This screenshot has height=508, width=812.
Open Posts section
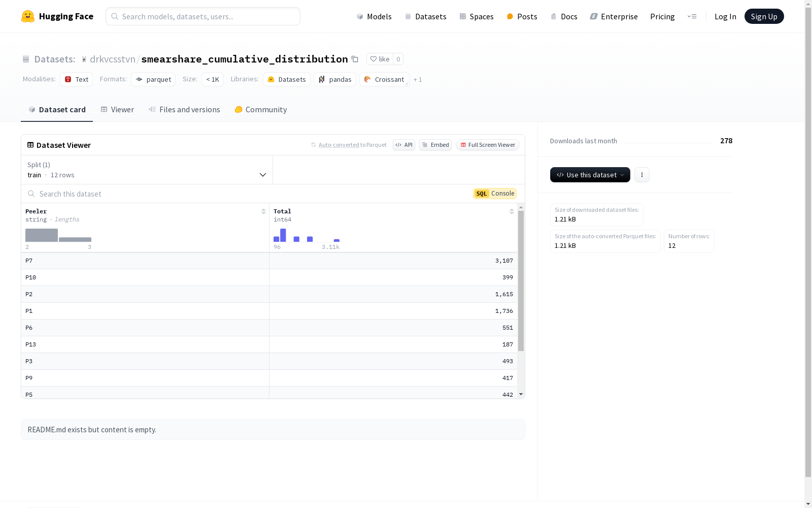click(x=522, y=16)
